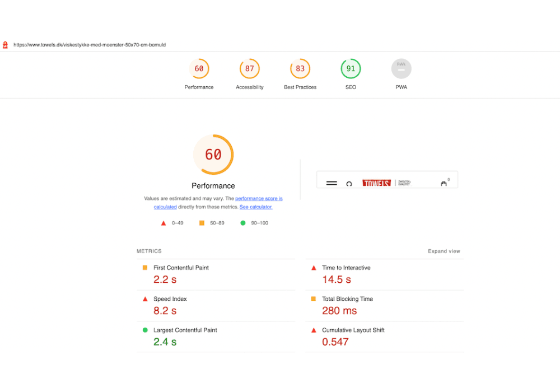Select the Performance score gauge at top
Image resolution: width=560 pixels, height=392 pixels.
tap(199, 68)
